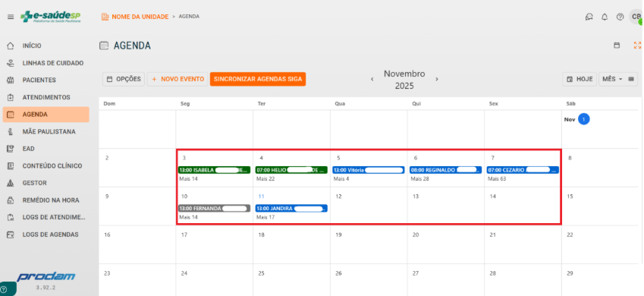Select day 20 in the calendar
Image resolution: width=644 pixels, height=296 pixels.
(416, 235)
